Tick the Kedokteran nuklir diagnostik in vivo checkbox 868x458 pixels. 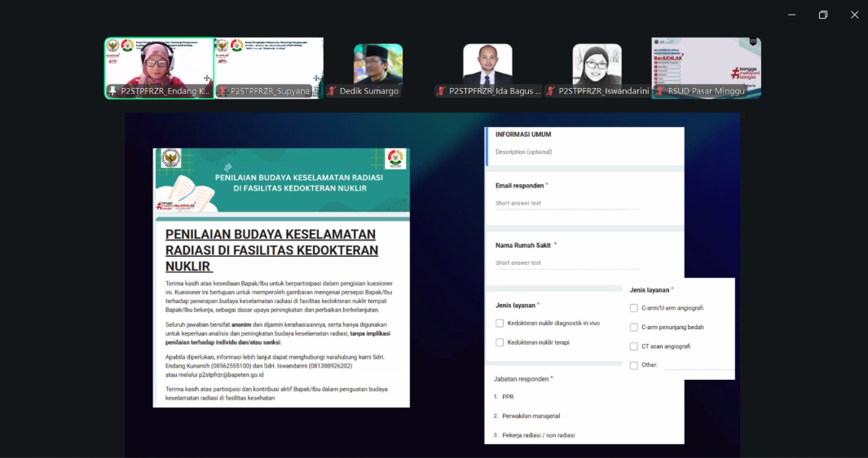(x=500, y=324)
